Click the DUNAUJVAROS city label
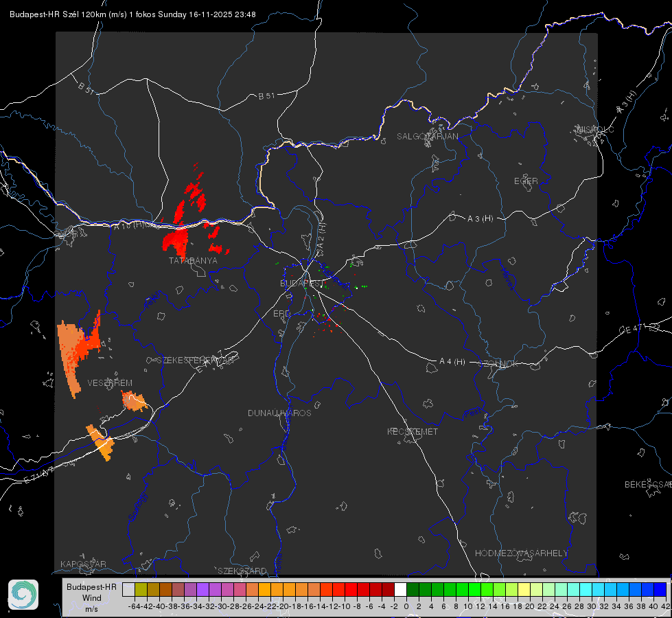The image size is (672, 618). point(279,413)
